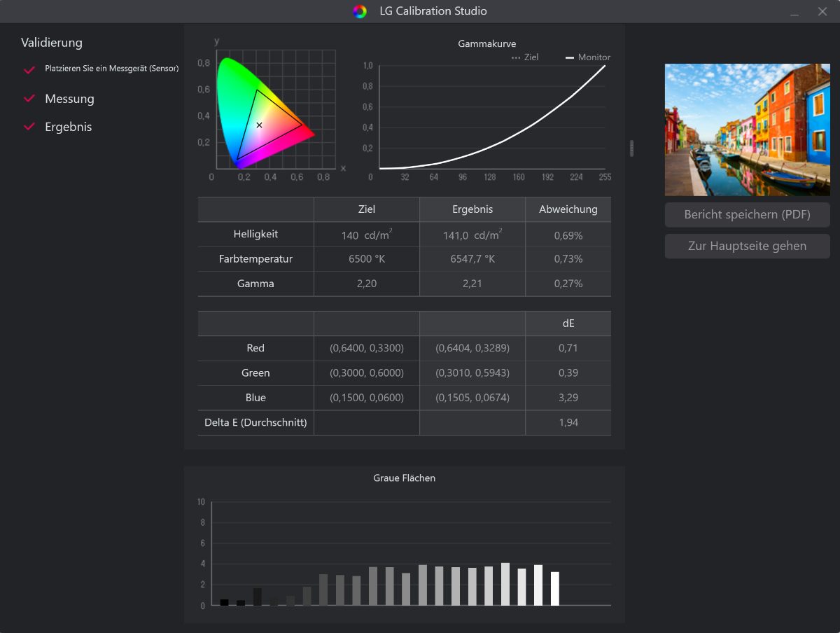840x633 pixels.
Task: Click the Monitor legend marker in gamma chart
Action: [x=570, y=57]
